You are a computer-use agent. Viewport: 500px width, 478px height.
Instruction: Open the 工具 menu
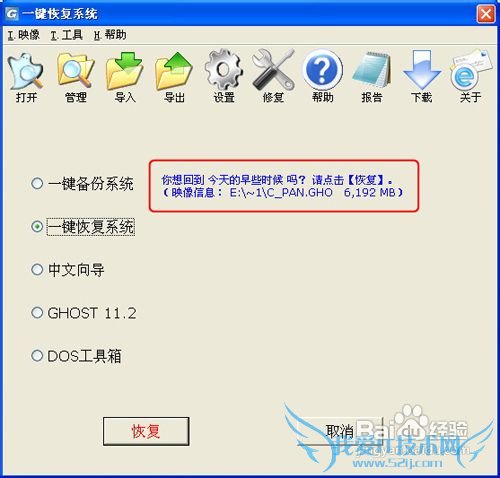point(66,35)
